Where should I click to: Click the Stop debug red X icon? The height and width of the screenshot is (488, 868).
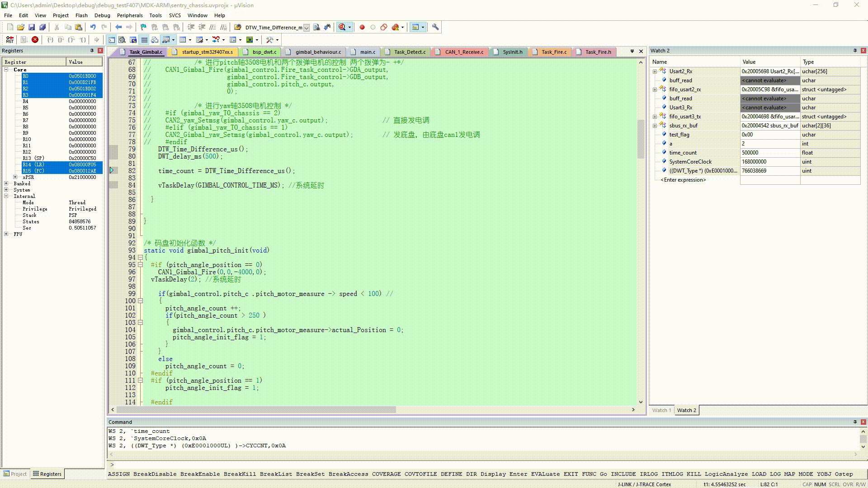coord(35,40)
